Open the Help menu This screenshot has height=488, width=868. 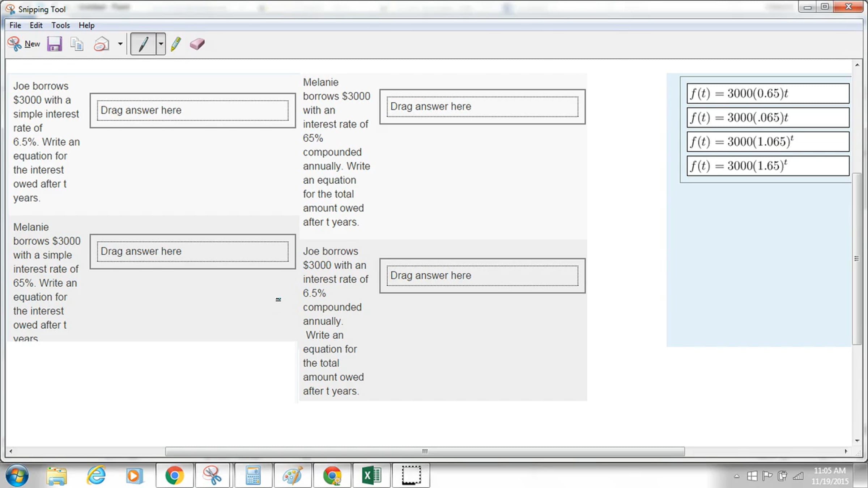[86, 25]
